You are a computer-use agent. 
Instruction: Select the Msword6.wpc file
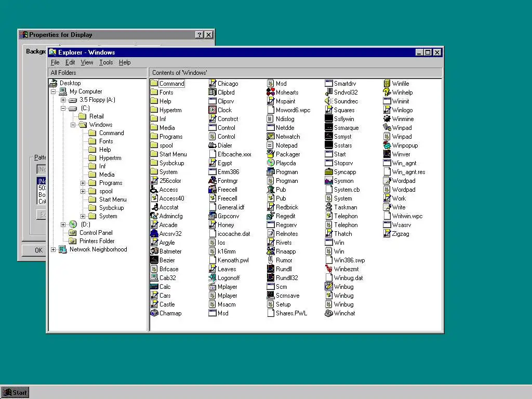(x=293, y=110)
